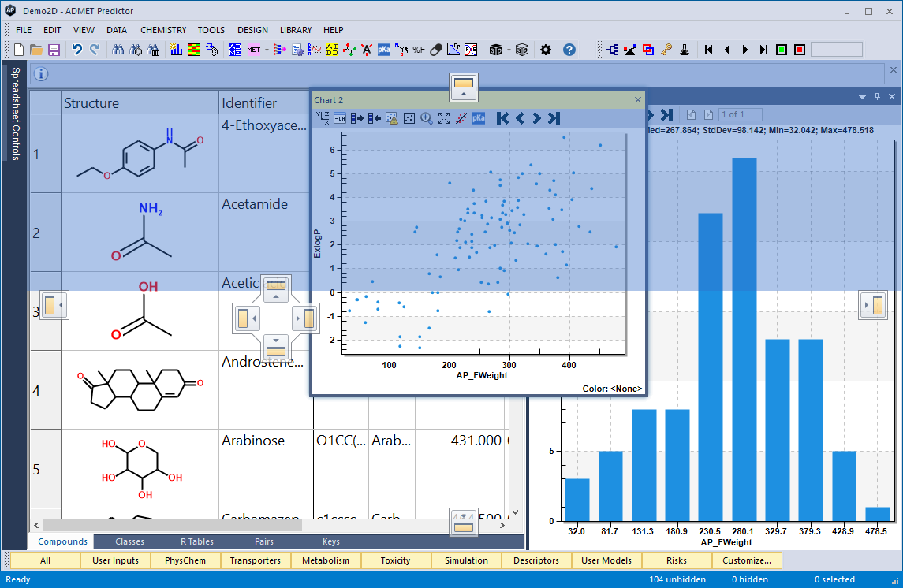The width and height of the screenshot is (903, 588).
Task: Click the spreadsheet horizontal scrollbar thumb
Action: click(x=172, y=525)
